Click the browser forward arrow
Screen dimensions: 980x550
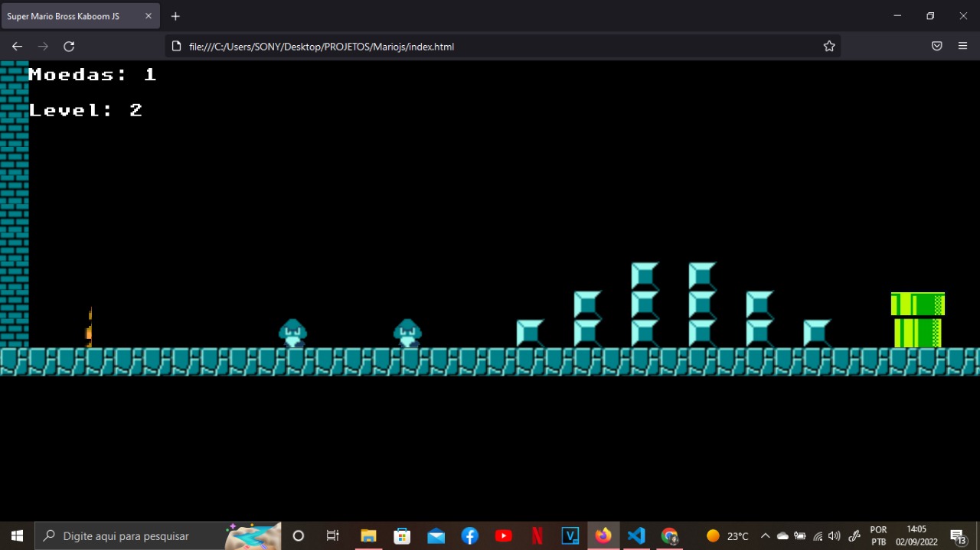43,47
